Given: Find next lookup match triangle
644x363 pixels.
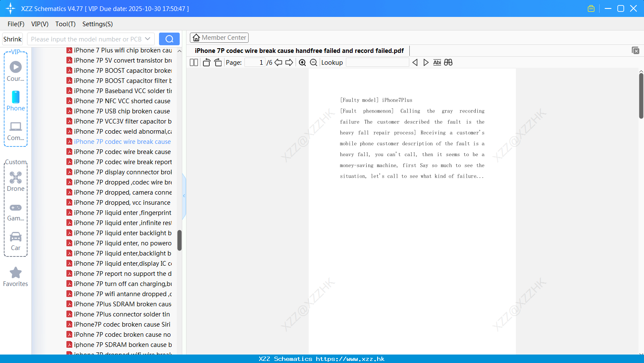Looking at the screenshot, I should point(426,63).
